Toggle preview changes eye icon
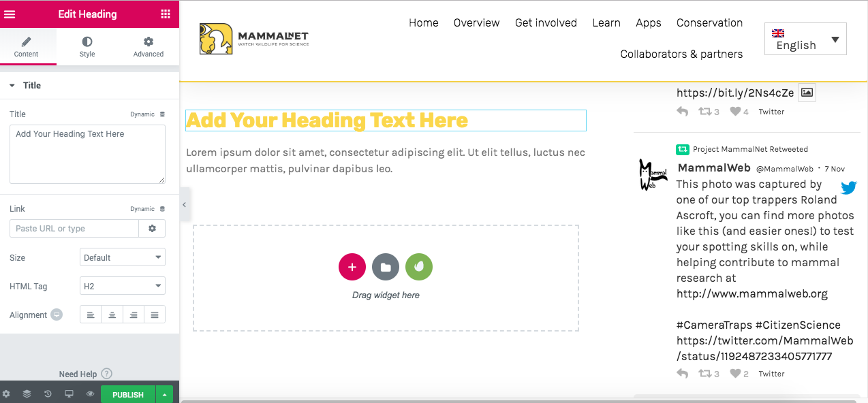Viewport: 868px width, 403px height. 90,394
